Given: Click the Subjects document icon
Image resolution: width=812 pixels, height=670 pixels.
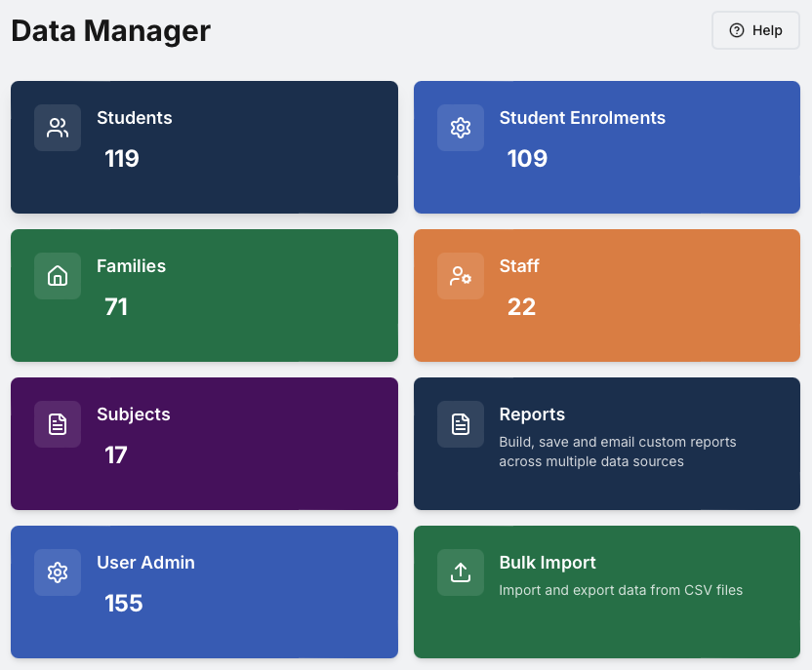Looking at the screenshot, I should pos(58,424).
